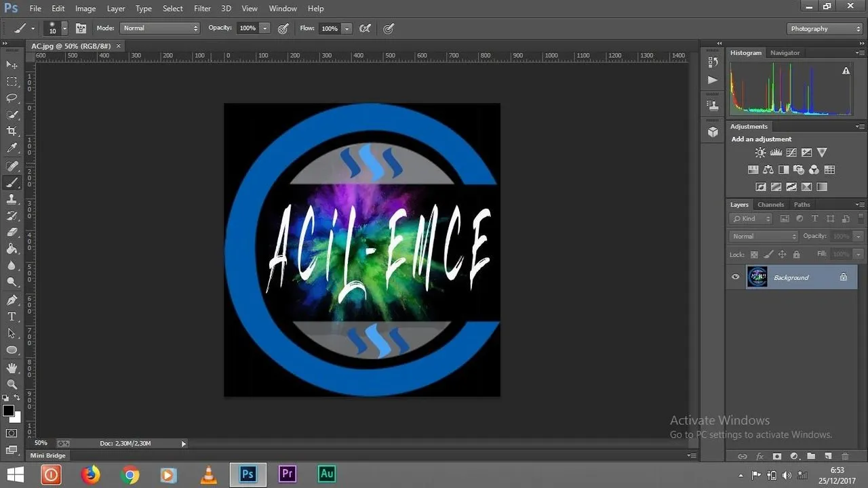
Task: Select the Quick Selection tool
Action: click(x=12, y=115)
